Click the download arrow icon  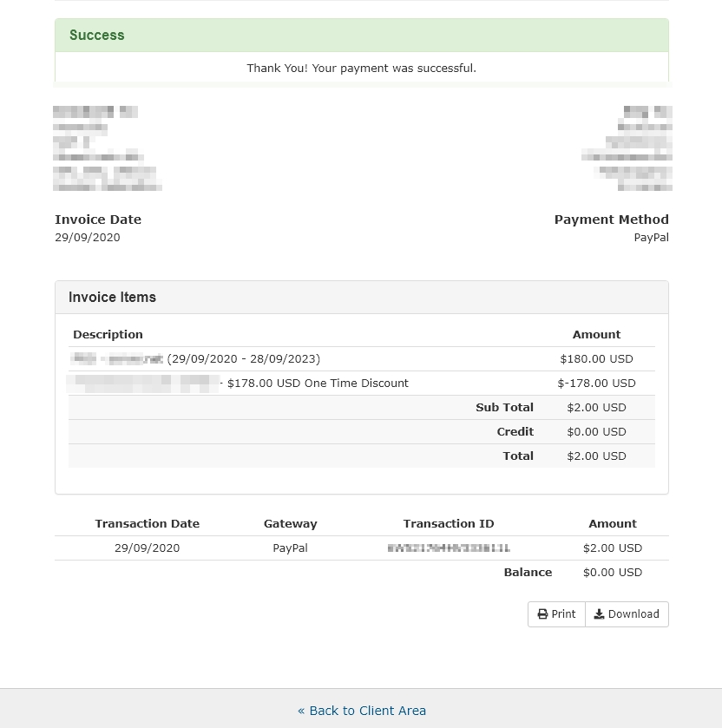[x=599, y=614]
